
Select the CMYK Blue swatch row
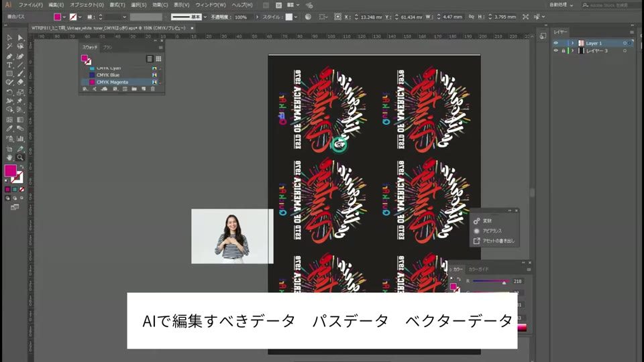(120, 75)
